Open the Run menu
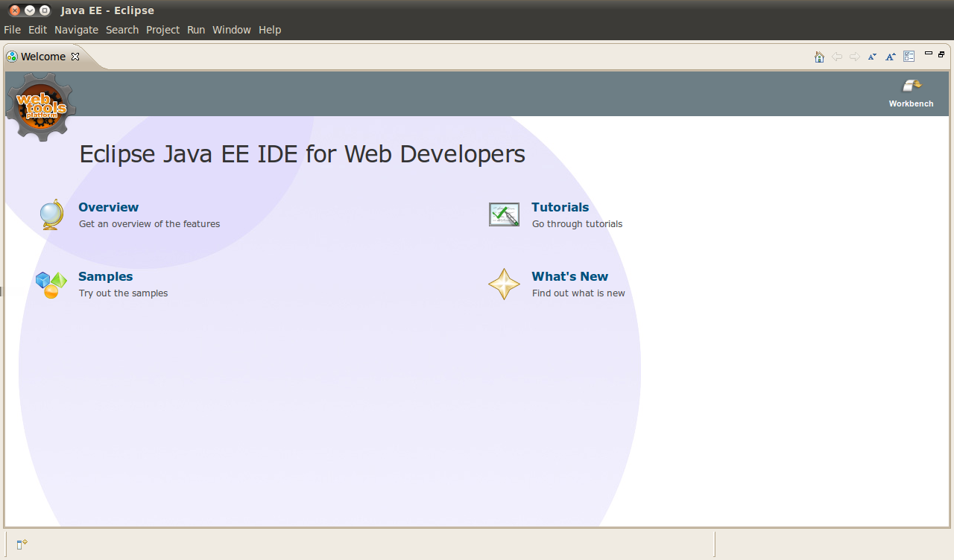 (196, 30)
